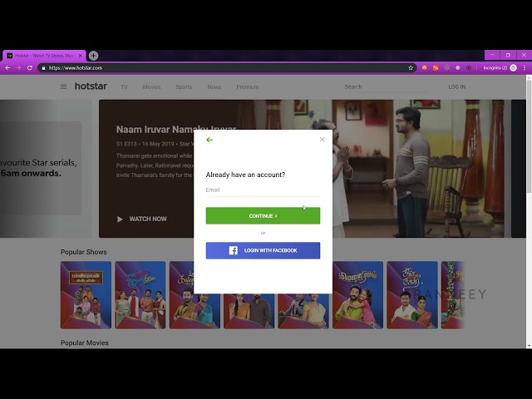Click the Incognito profile icon
Image resolution: width=532 pixels, height=399 pixels.
[x=514, y=68]
